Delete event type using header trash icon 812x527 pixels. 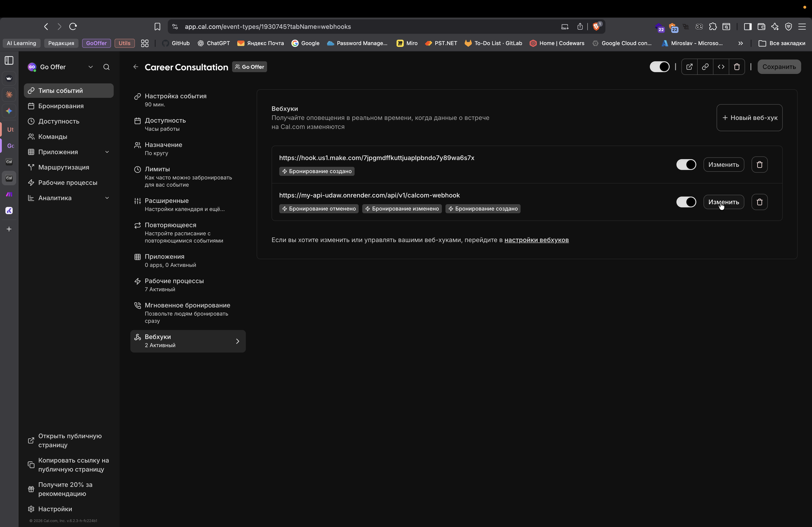737,67
